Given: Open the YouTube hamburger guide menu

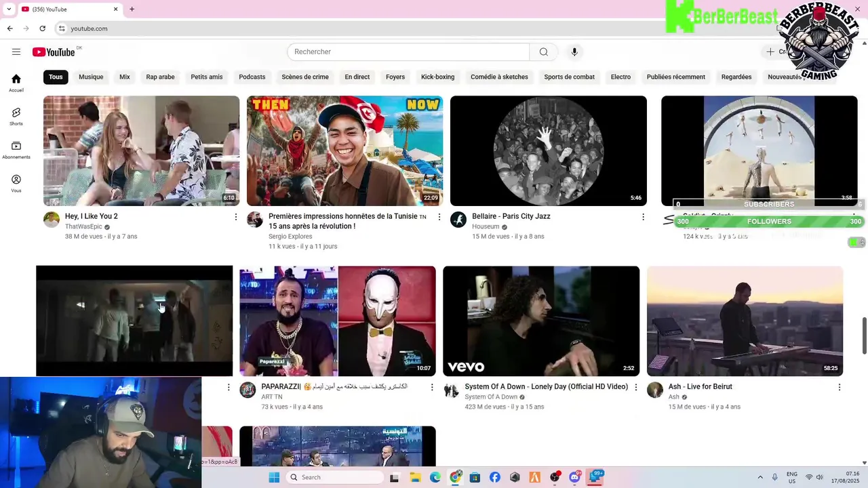Looking at the screenshot, I should point(16,52).
